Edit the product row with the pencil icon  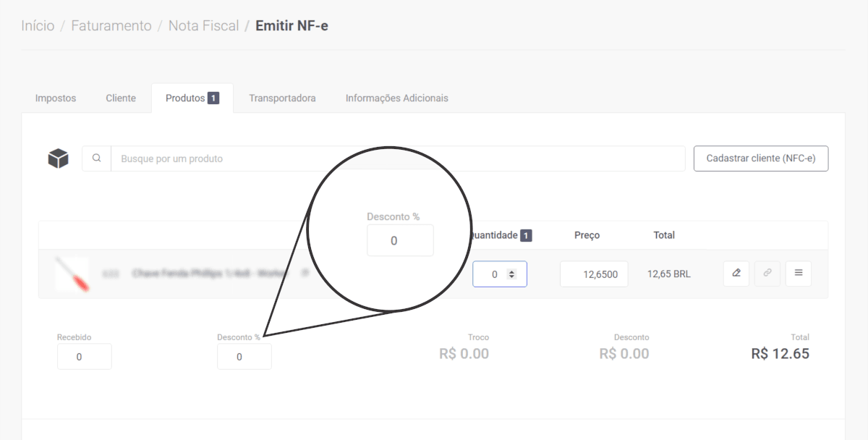tap(736, 274)
